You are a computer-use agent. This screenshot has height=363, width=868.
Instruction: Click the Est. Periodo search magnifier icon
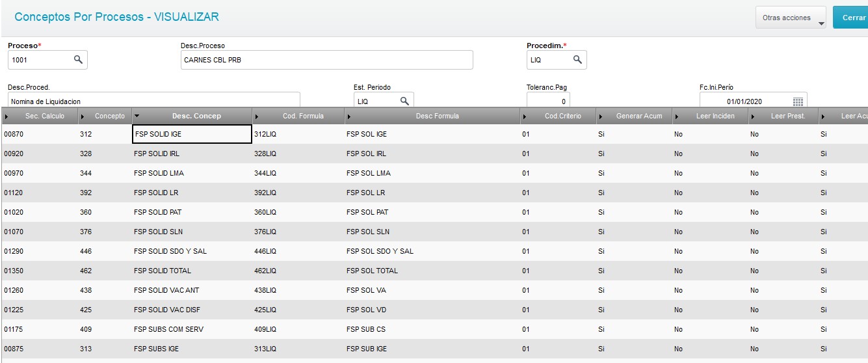[404, 101]
